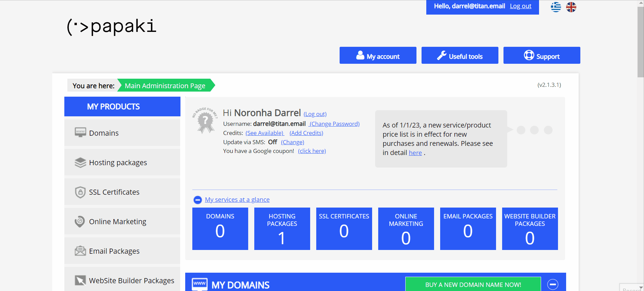Select the second notice carousel dot
Screen dimensions: 644x291
pyautogui.click(x=534, y=130)
